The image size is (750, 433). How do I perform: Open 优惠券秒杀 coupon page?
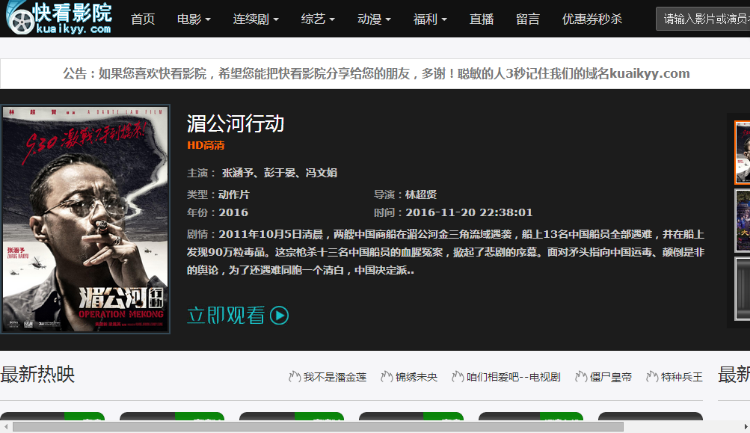(x=592, y=19)
